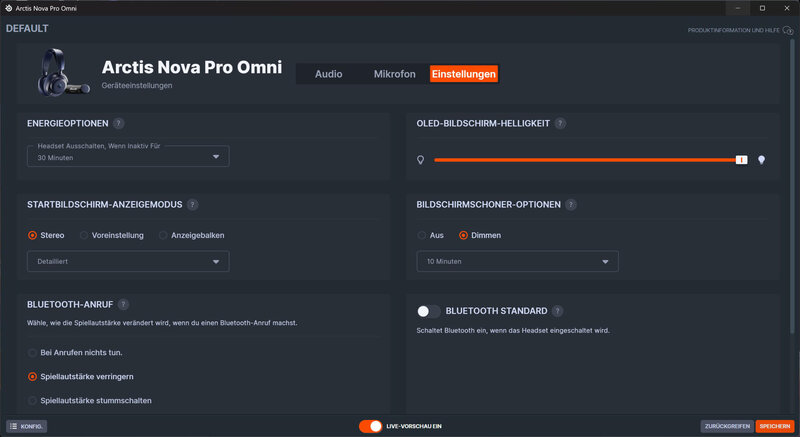Maximize the Arctis Nova Pro Omni window
This screenshot has height=437, width=800.
[762, 8]
